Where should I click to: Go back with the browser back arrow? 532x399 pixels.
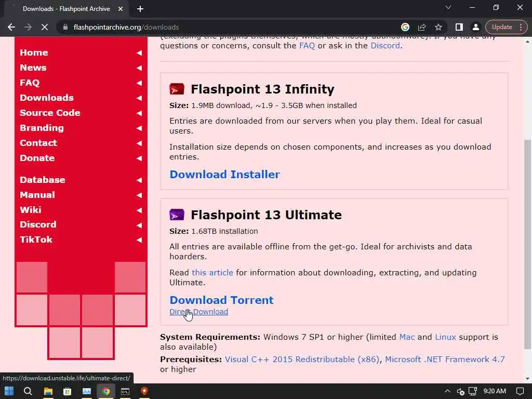pos(11,27)
